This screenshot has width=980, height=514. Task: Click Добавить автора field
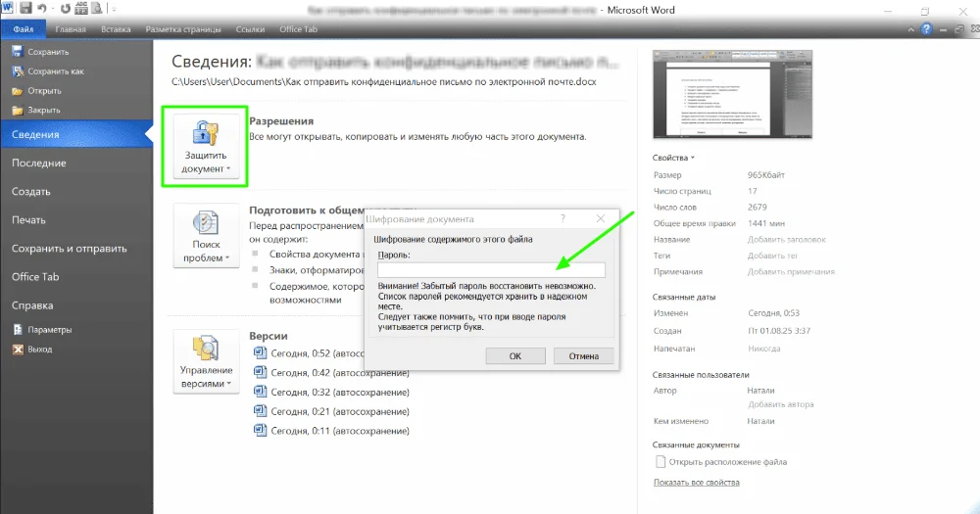click(x=781, y=404)
